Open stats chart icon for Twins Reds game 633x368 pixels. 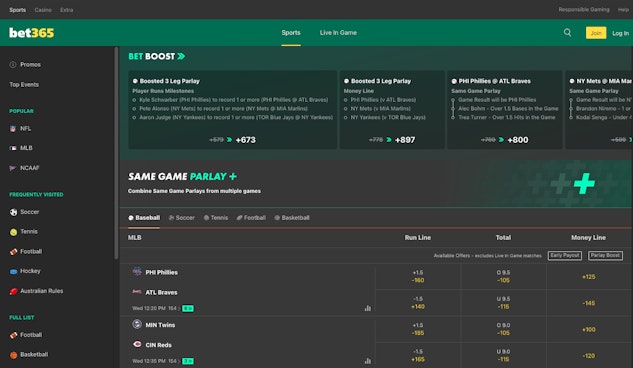point(367,361)
